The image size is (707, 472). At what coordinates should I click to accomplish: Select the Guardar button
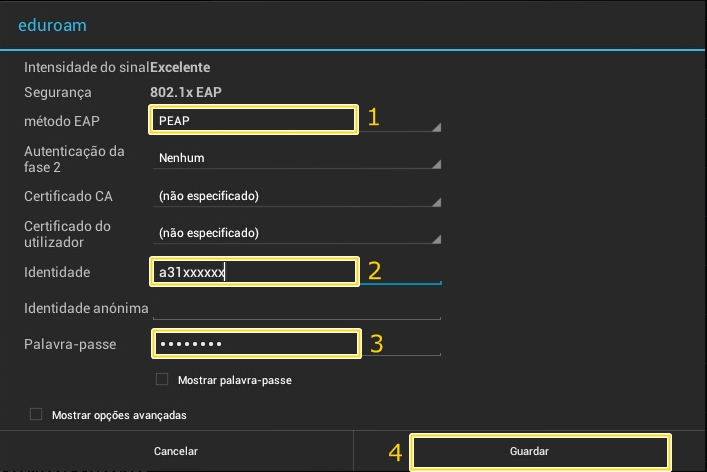point(529,451)
